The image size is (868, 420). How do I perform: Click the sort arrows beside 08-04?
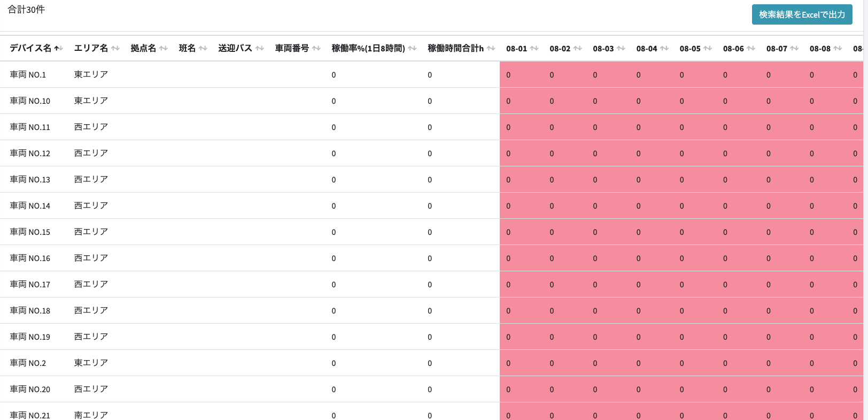point(664,49)
